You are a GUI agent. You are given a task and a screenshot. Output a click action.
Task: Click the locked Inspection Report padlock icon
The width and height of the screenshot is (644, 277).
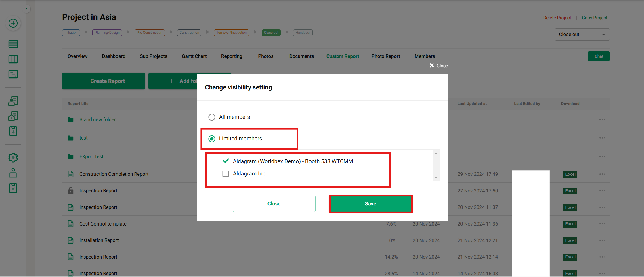pyautogui.click(x=70, y=191)
